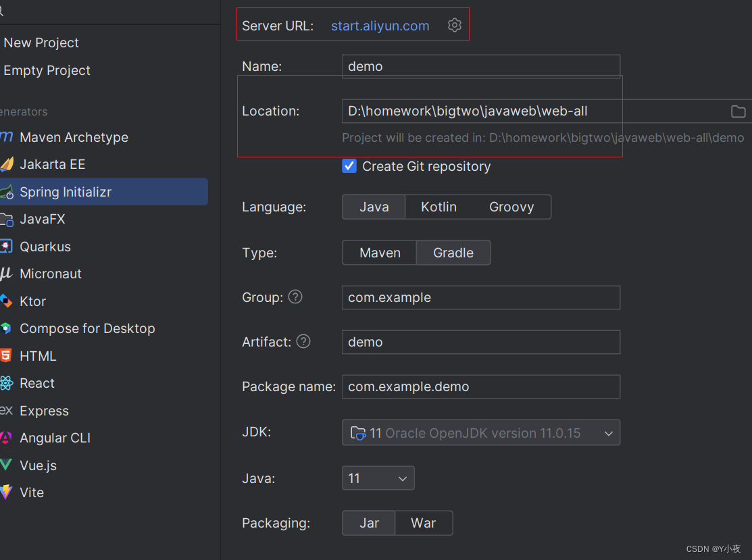This screenshot has height=560, width=752.
Task: Browse for location using folder icon
Action: pos(738,111)
